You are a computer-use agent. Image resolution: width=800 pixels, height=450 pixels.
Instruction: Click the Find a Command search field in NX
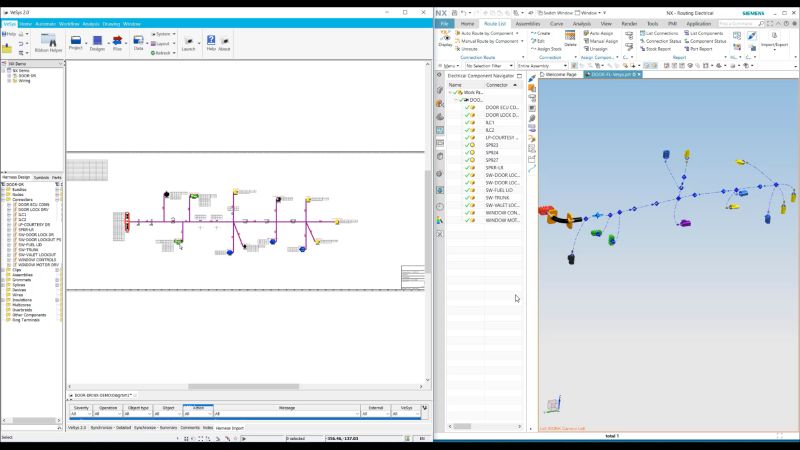[x=740, y=23]
